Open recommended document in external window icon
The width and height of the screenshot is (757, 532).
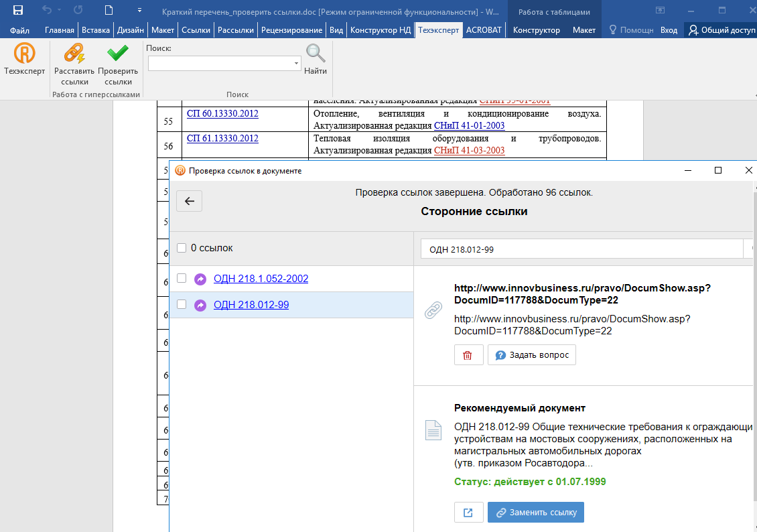click(x=468, y=513)
